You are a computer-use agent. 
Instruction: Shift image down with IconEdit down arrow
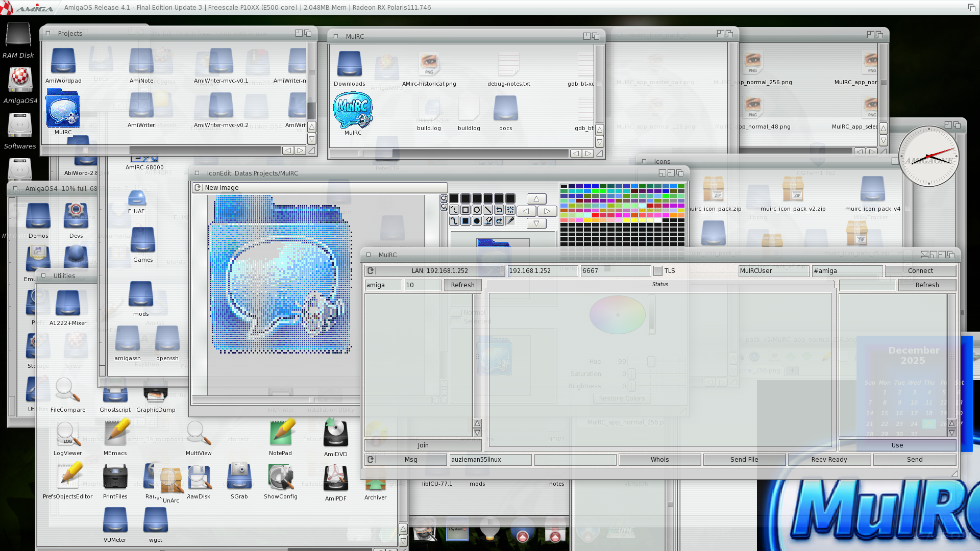tap(536, 223)
